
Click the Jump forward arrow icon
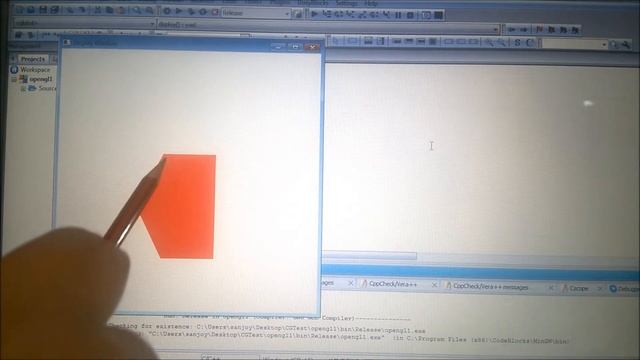point(524,29)
